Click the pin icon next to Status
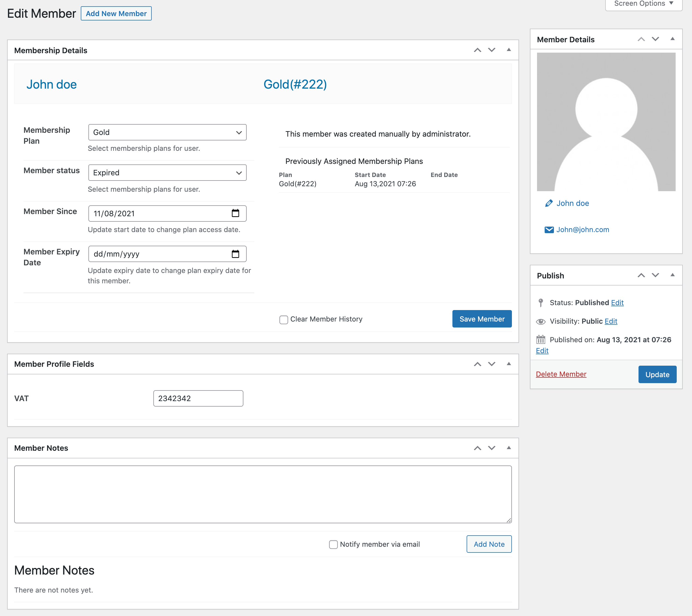The height and width of the screenshot is (616, 692). (x=541, y=303)
